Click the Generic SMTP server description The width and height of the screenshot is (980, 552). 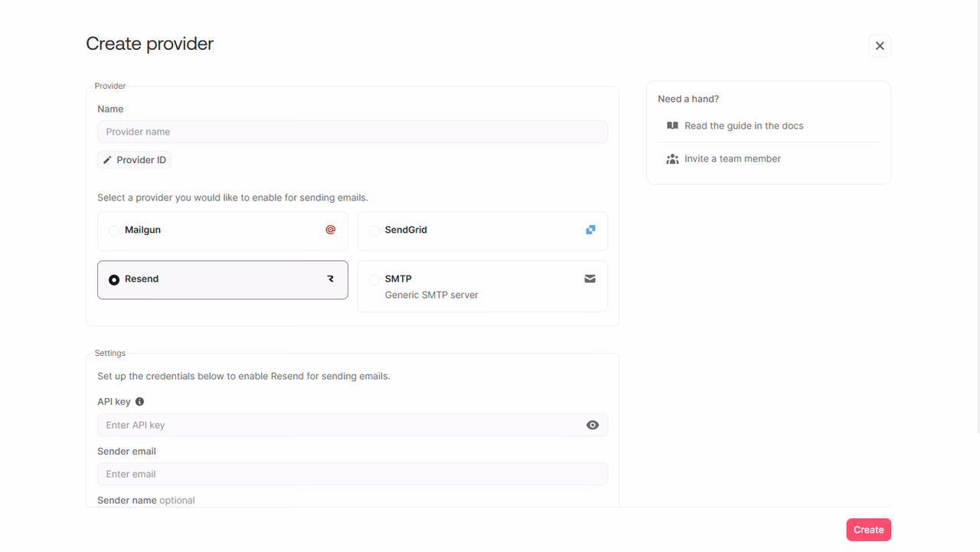coord(432,295)
